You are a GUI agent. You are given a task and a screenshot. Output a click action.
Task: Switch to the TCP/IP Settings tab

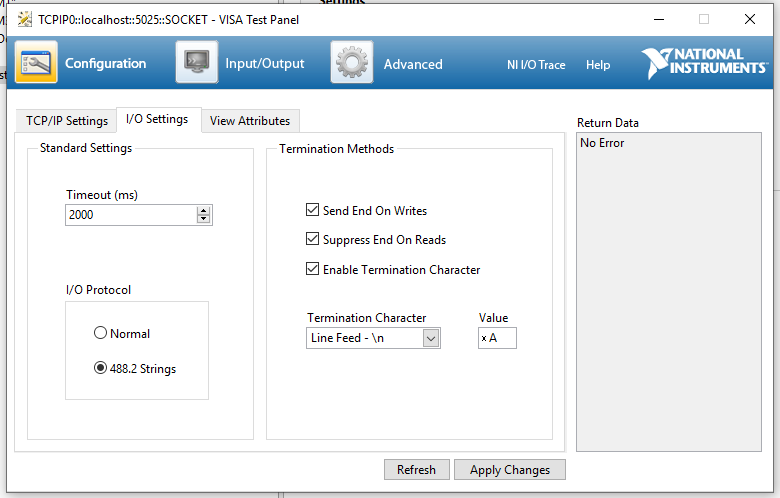point(67,121)
